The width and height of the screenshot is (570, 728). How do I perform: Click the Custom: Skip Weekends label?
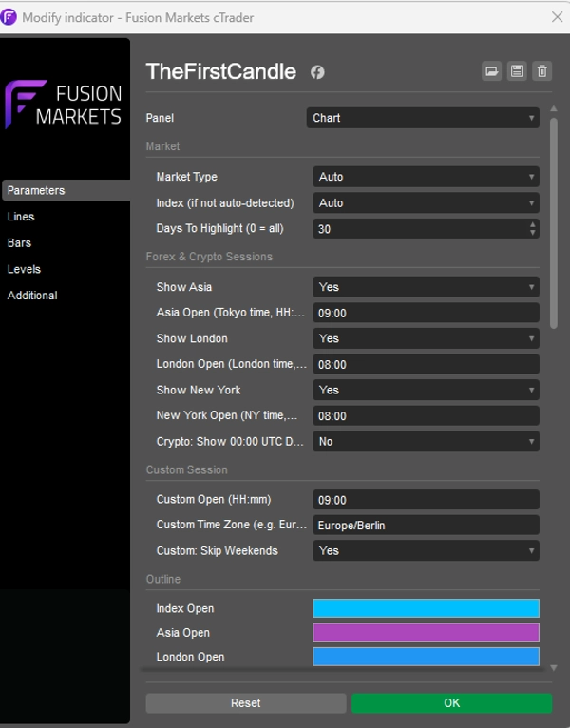click(218, 550)
